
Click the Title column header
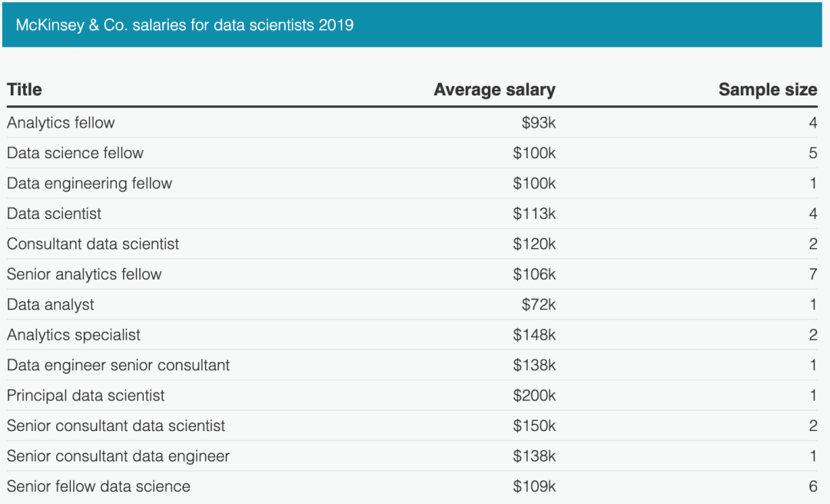tap(25, 90)
